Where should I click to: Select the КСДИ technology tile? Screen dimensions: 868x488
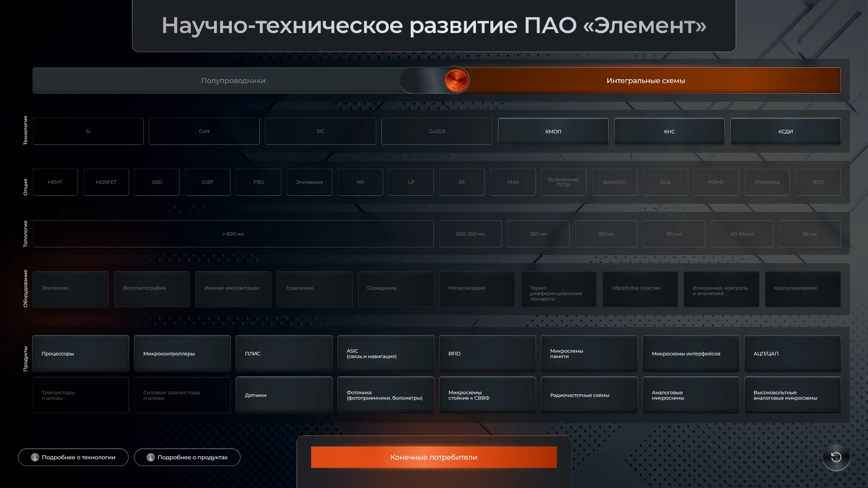[786, 131]
